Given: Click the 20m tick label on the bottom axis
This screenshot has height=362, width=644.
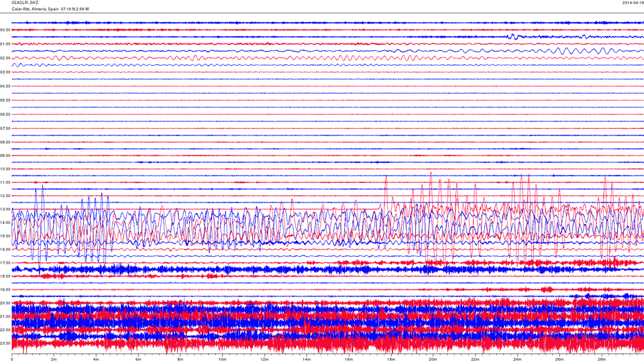Looking at the screenshot, I should pos(433,359).
